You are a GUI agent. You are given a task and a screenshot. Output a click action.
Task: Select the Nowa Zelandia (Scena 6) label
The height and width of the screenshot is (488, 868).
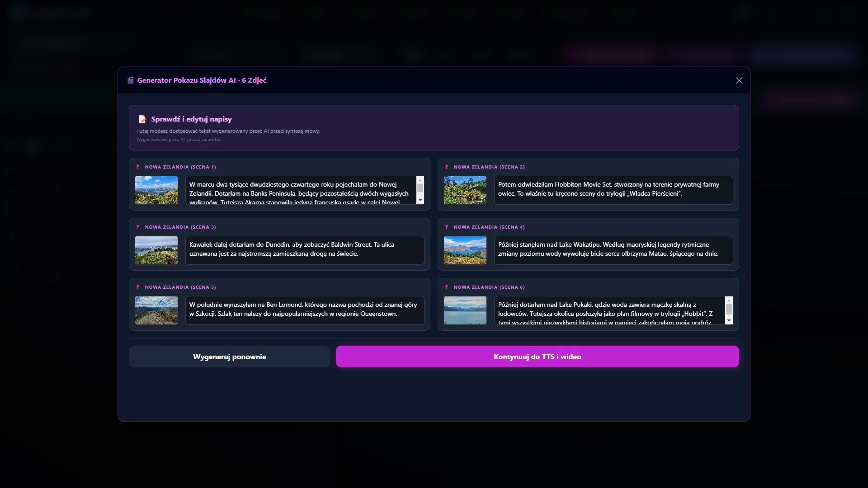(489, 287)
